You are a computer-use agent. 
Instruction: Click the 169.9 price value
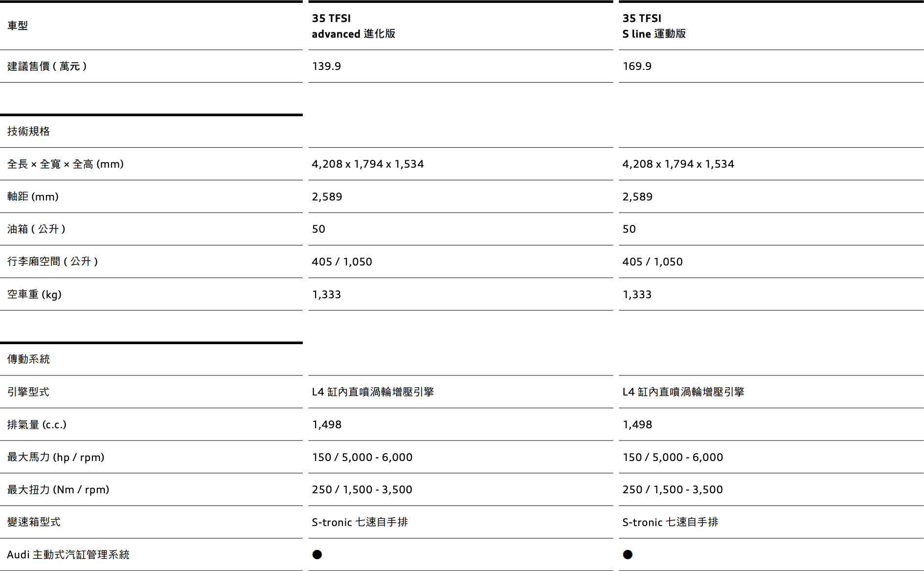(x=637, y=66)
